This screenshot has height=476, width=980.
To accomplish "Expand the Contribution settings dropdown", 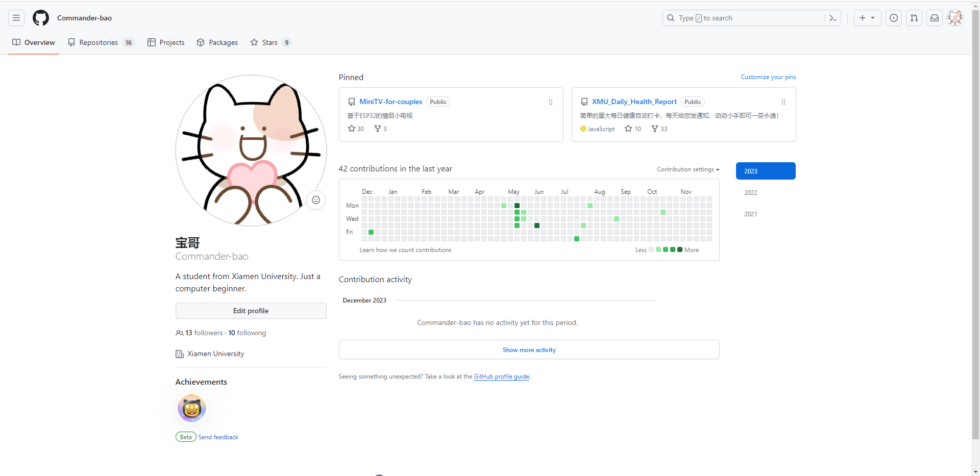I will pos(688,169).
